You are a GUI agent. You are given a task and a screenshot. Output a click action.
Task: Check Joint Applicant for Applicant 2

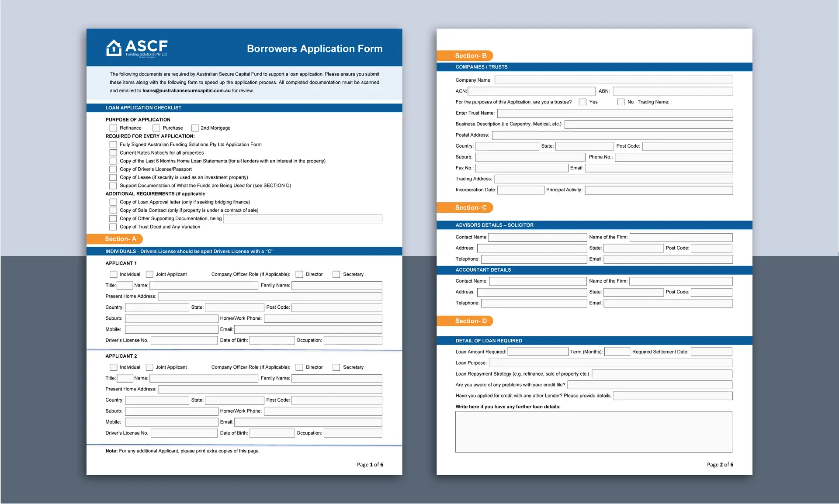click(149, 367)
